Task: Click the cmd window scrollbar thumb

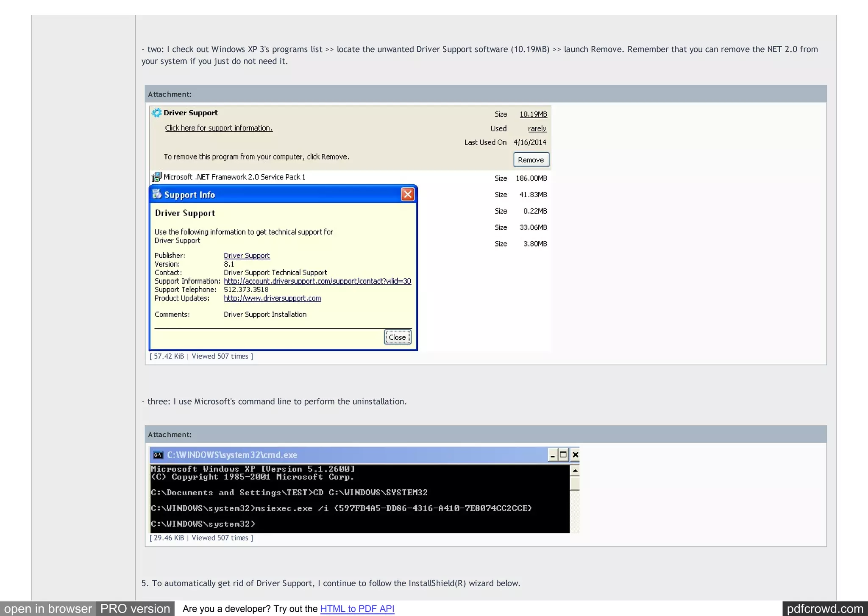Action: 575,483
